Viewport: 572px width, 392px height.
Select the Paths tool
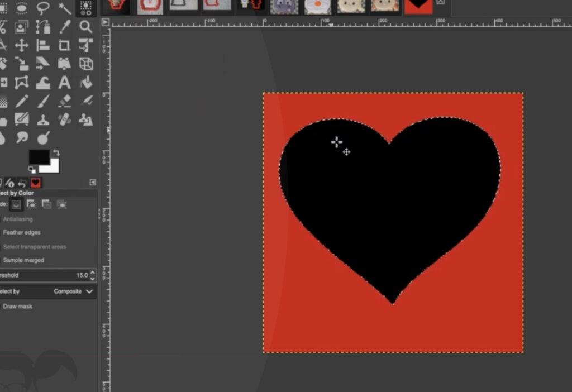click(x=43, y=27)
